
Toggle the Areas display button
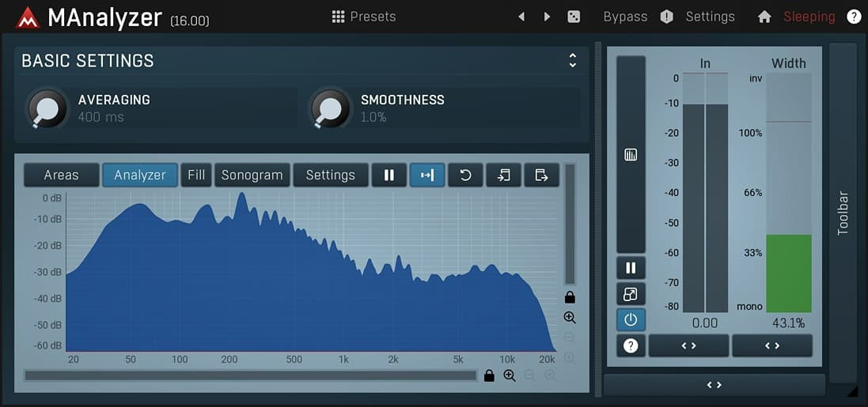62,175
